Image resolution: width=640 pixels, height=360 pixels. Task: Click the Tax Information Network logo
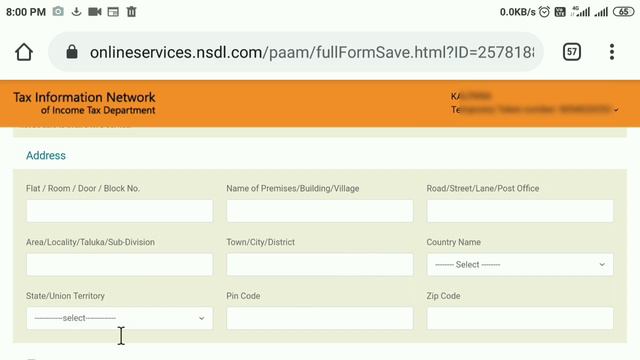click(x=84, y=103)
